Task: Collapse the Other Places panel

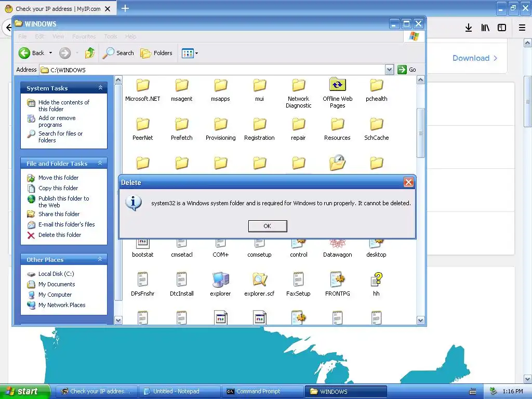Action: tap(100, 259)
